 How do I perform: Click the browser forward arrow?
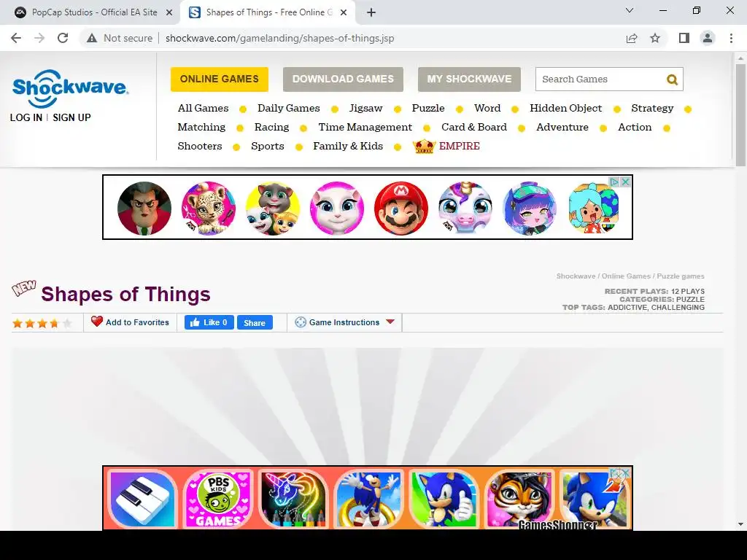click(x=39, y=38)
